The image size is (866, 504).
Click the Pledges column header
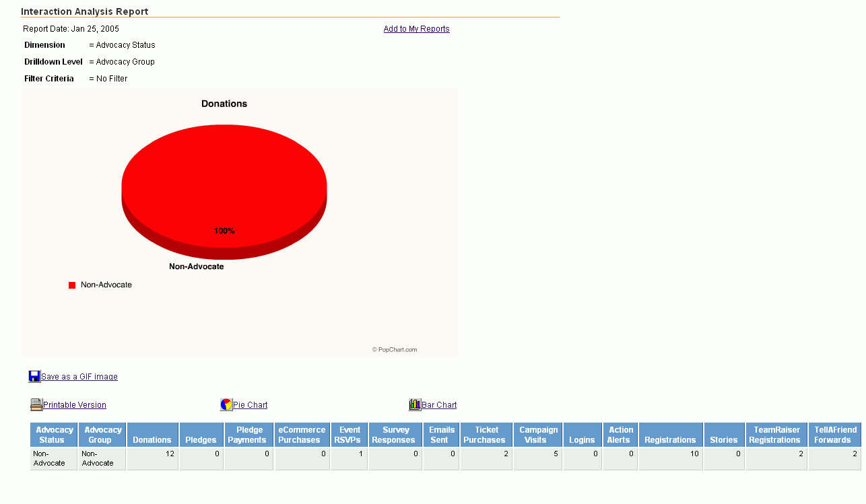(202, 435)
